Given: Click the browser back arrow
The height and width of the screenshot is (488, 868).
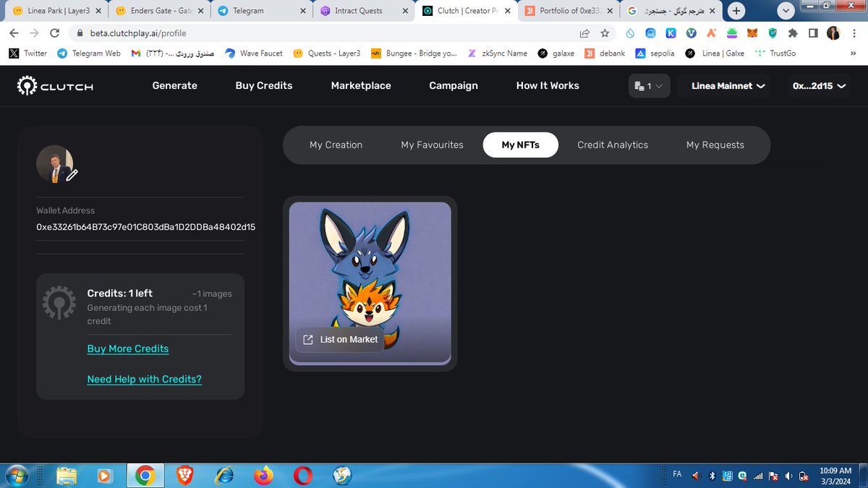Looking at the screenshot, I should (14, 33).
